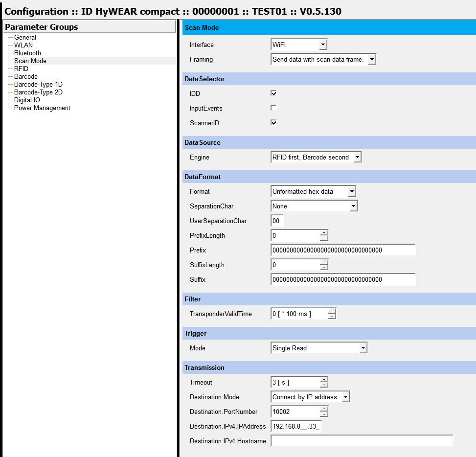Image resolution: width=476 pixels, height=457 pixels.
Task: Click the TransponderValidTime value field
Action: pyautogui.click(x=299, y=314)
